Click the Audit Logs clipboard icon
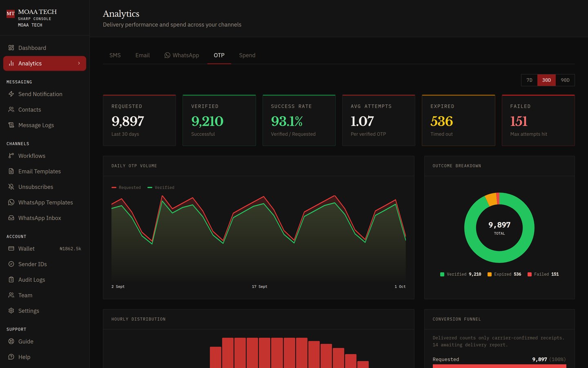The width and height of the screenshot is (588, 368). coord(11,280)
